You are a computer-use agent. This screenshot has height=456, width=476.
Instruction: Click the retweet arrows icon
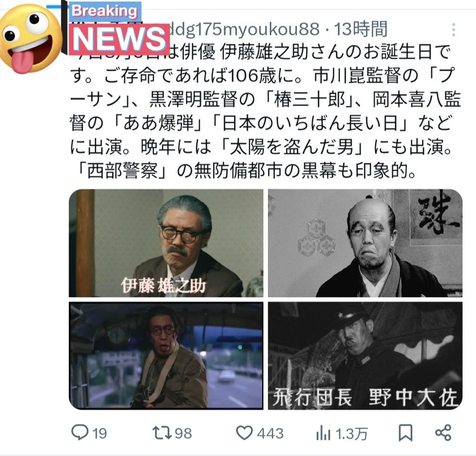162,433
